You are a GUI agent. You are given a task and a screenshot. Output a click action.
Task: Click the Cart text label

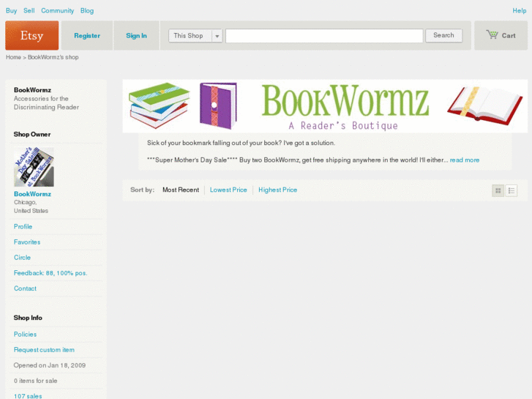pyautogui.click(x=509, y=36)
